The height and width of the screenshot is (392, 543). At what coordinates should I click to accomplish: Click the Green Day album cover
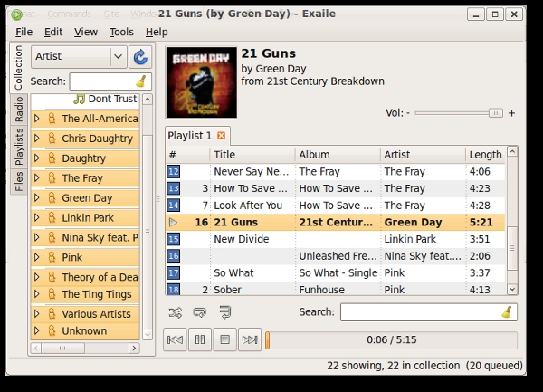pyautogui.click(x=200, y=82)
